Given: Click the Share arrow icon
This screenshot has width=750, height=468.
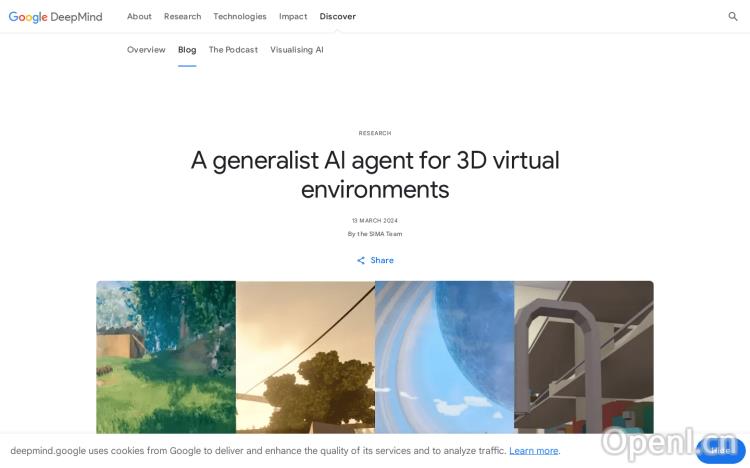Looking at the screenshot, I should 361,260.
